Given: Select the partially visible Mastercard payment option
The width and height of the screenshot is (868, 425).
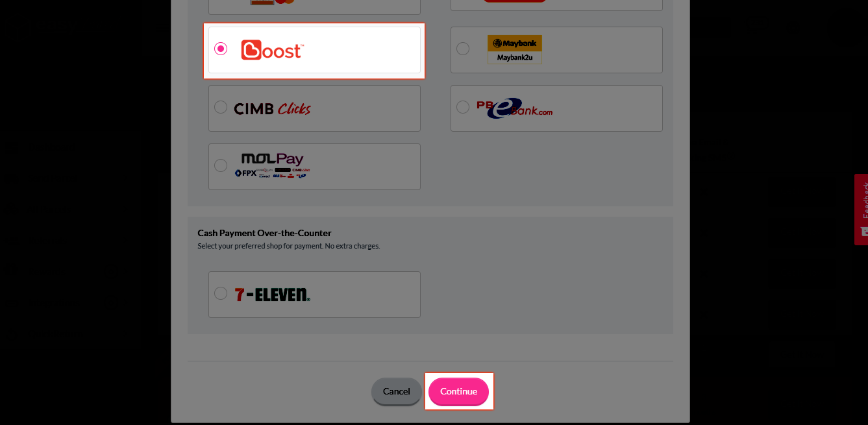Looking at the screenshot, I should coord(314,6).
